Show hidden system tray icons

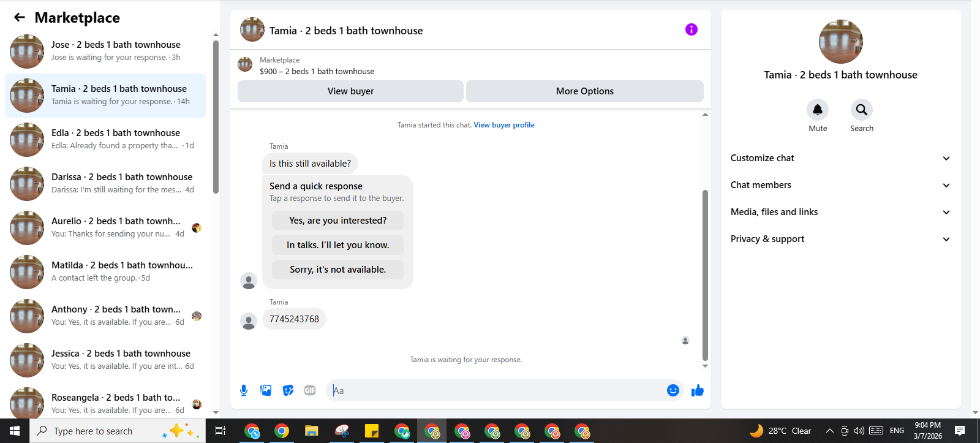(830, 431)
